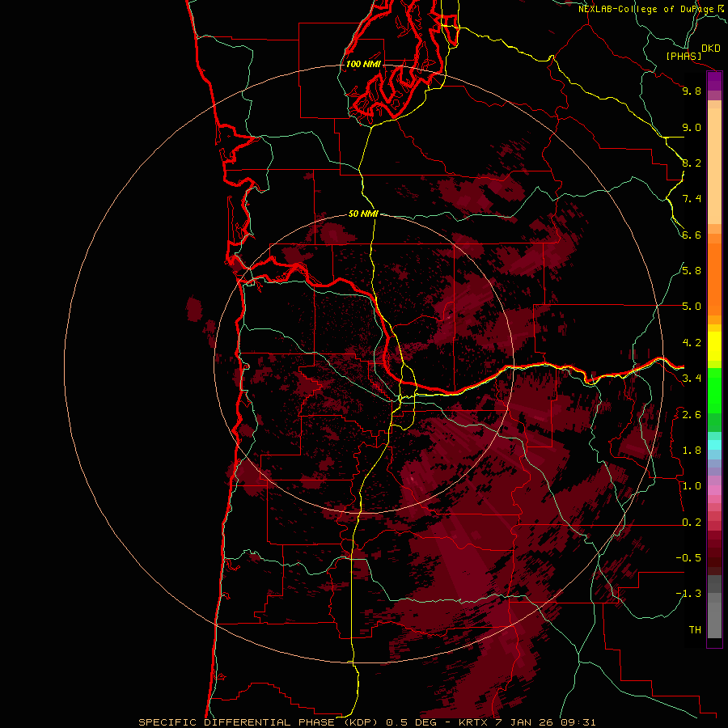The height and width of the screenshot is (728, 728).
Task: Pick the light peach swatch on color scale
Action: [714, 166]
